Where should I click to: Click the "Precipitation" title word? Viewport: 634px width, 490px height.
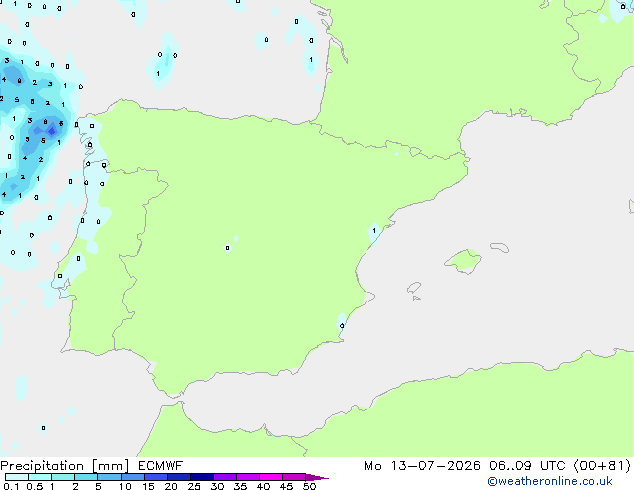pos(42,466)
